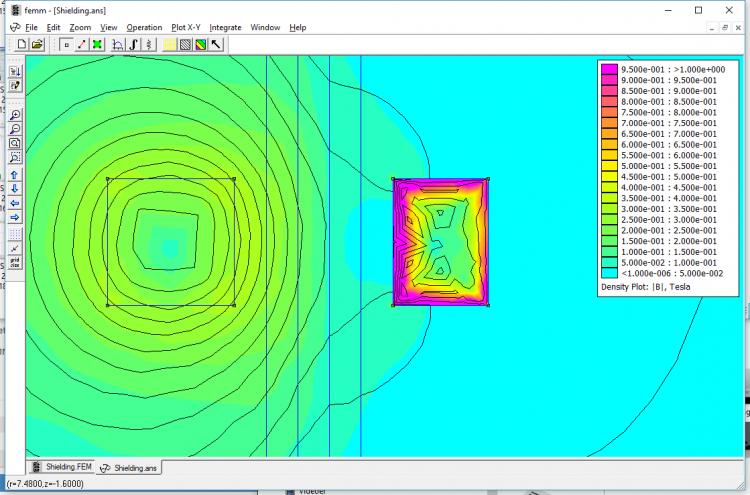Switch to the Shielding.FEM tab
Viewport: 750px width, 495px height.
[x=65, y=467]
